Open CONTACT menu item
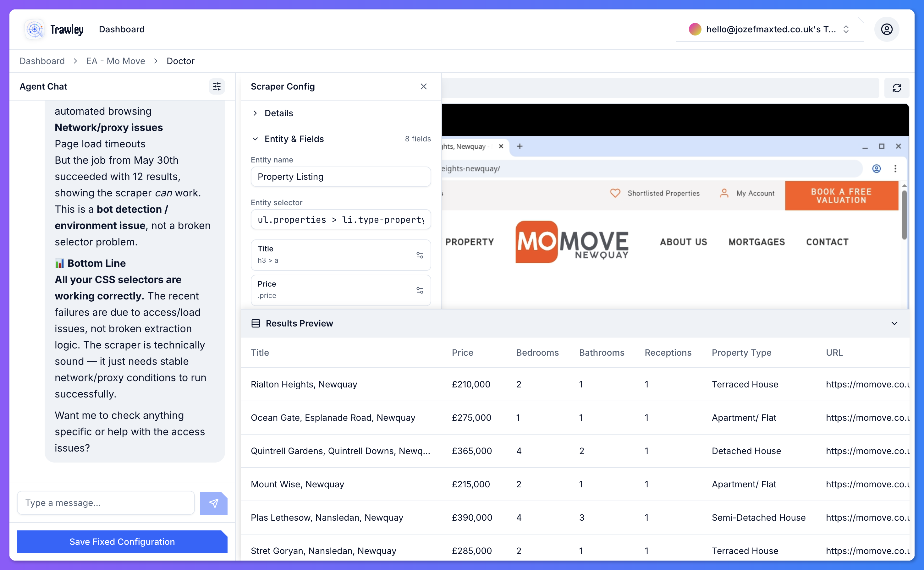Image resolution: width=924 pixels, height=570 pixels. (x=827, y=242)
